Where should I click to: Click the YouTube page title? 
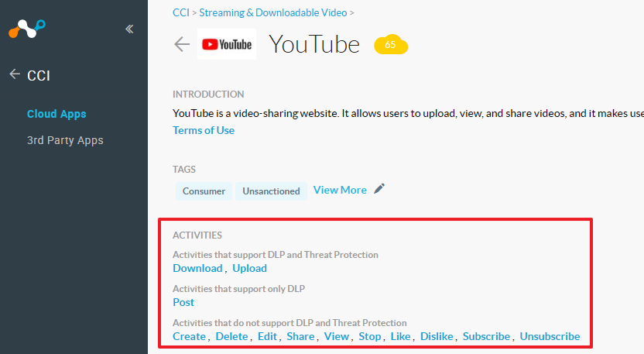(314, 44)
